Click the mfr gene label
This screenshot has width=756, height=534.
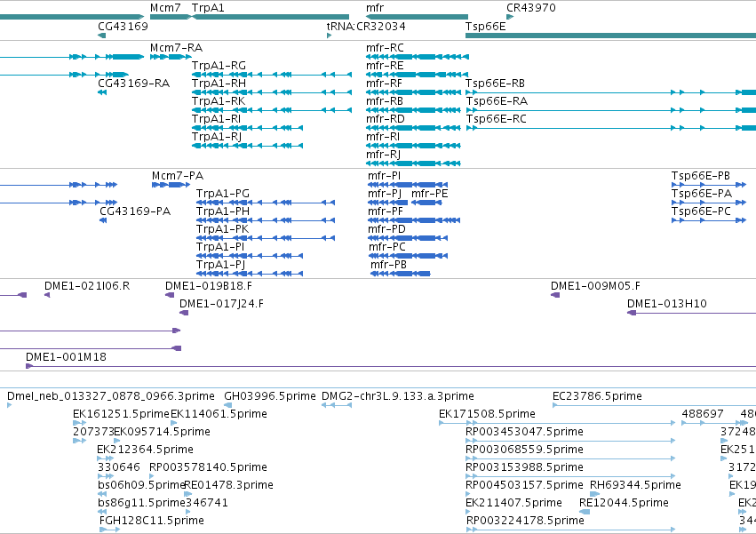375,8
